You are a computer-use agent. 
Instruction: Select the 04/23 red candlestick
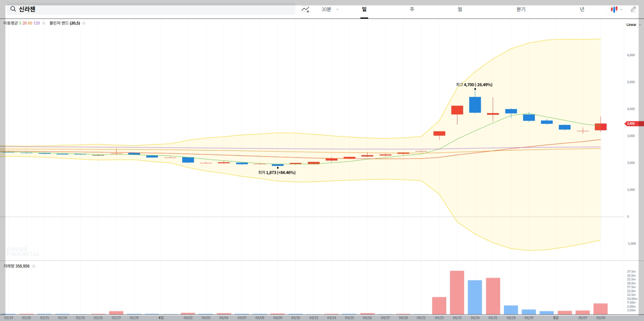[457, 110]
